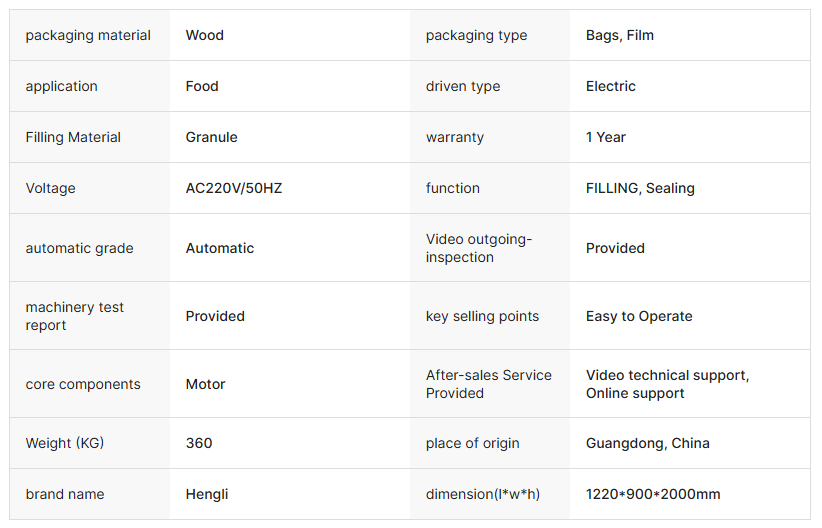This screenshot has width=822, height=528.
Task: Click the '1220*900*2000mm' dimension value
Action: pos(652,494)
